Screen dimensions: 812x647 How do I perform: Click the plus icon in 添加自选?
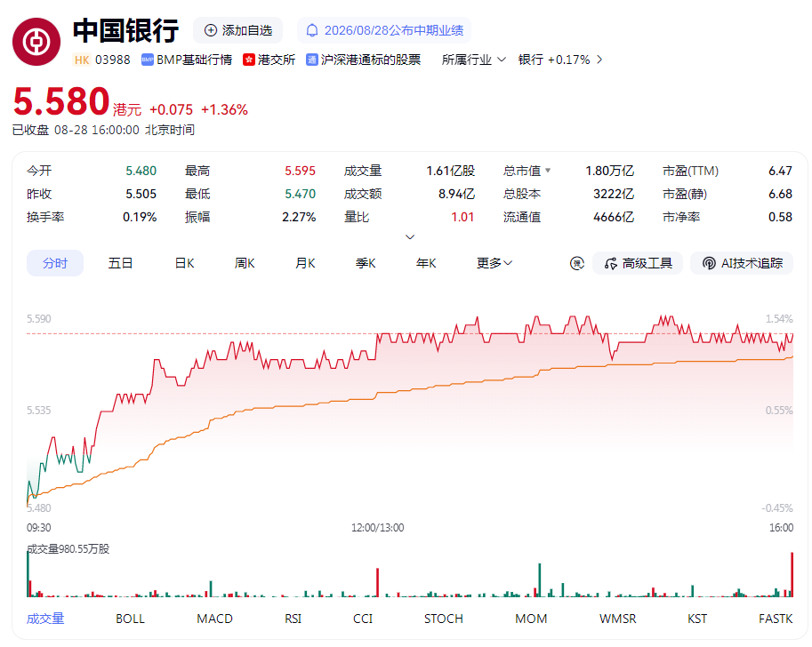click(211, 30)
